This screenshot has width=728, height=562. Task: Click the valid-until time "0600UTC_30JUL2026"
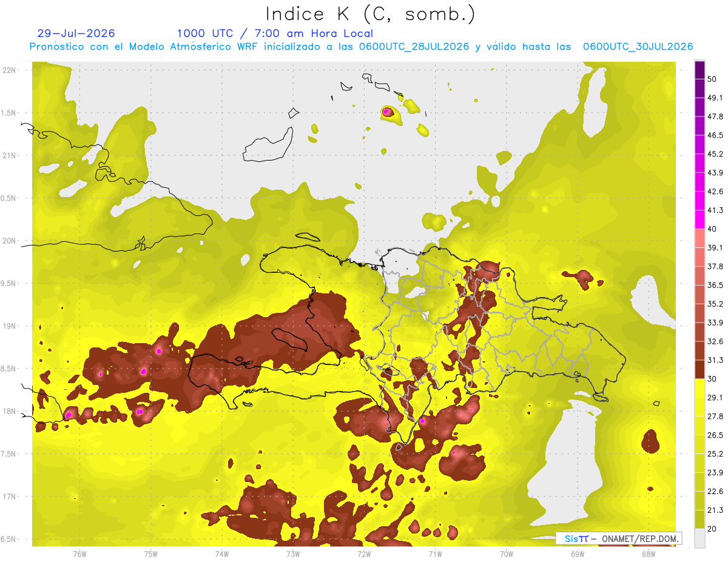click(638, 47)
